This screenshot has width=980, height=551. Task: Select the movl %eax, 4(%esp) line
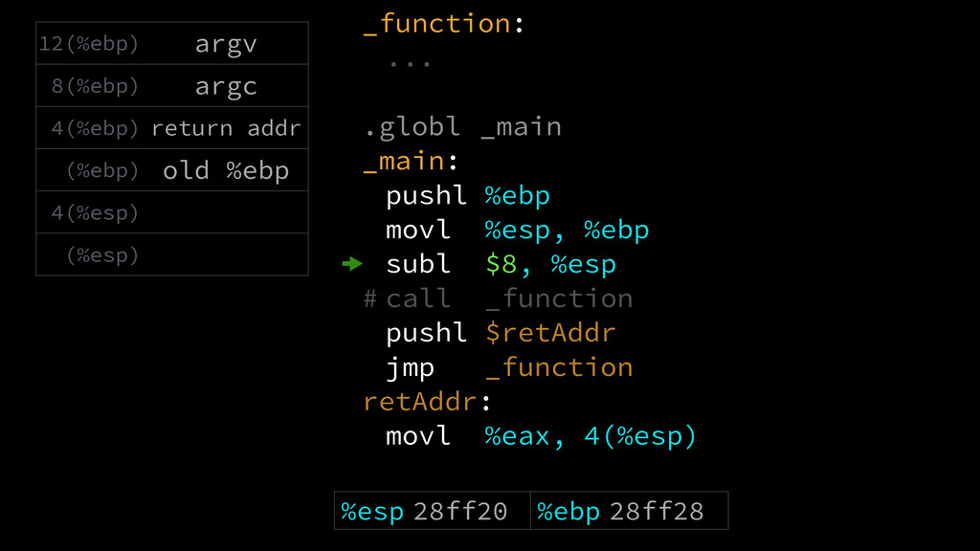[542, 436]
